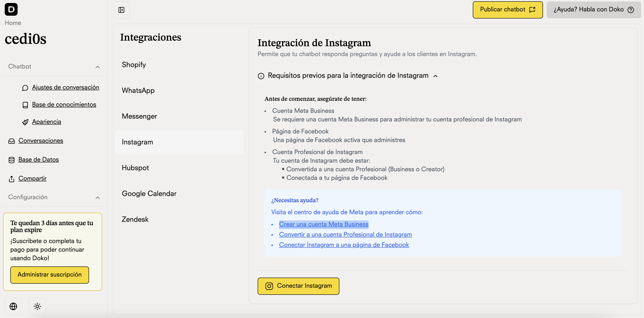This screenshot has height=318, width=644.
Task: Click the inbox icon next to Conversaciones
Action: click(x=12, y=141)
